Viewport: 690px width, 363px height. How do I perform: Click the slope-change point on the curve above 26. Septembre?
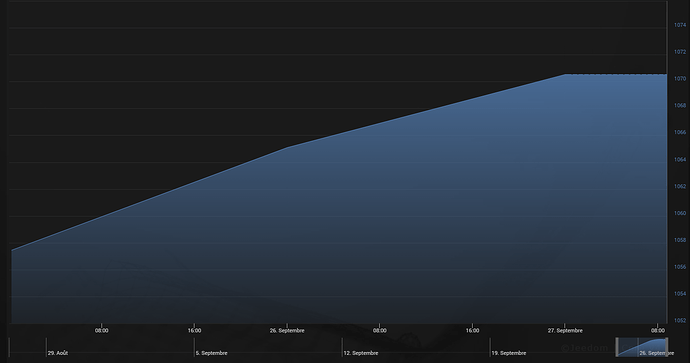click(x=287, y=147)
